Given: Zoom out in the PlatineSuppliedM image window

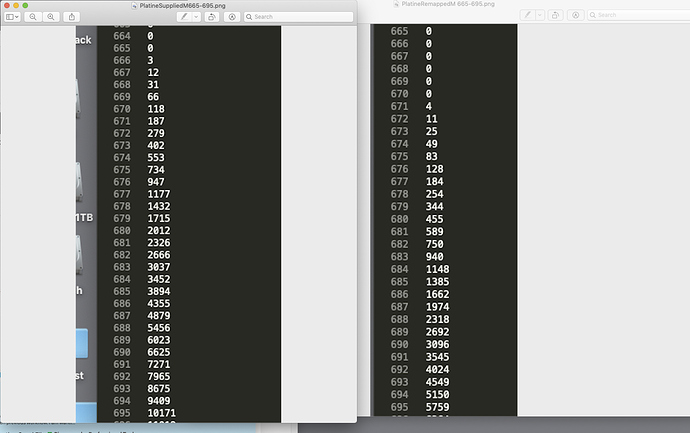Looking at the screenshot, I should point(34,17).
